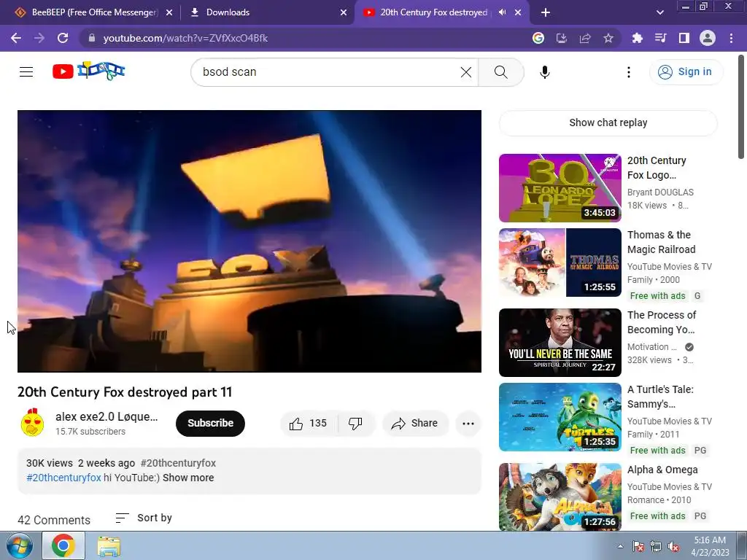Expand the tab search chevron
This screenshot has width=747, height=560.
coord(659,13)
